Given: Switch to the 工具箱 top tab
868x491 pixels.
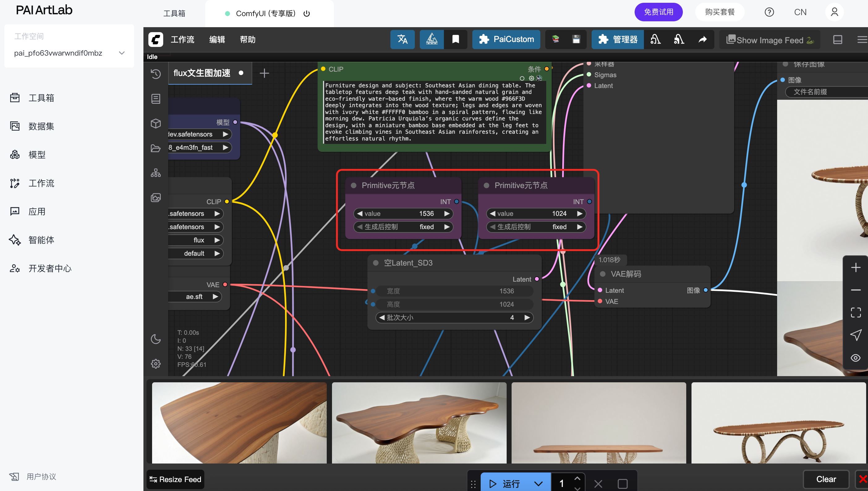Looking at the screenshot, I should coord(174,13).
